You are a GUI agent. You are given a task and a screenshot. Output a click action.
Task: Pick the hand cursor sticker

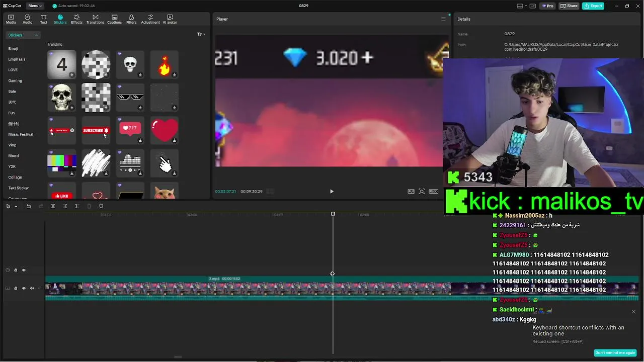[164, 163]
